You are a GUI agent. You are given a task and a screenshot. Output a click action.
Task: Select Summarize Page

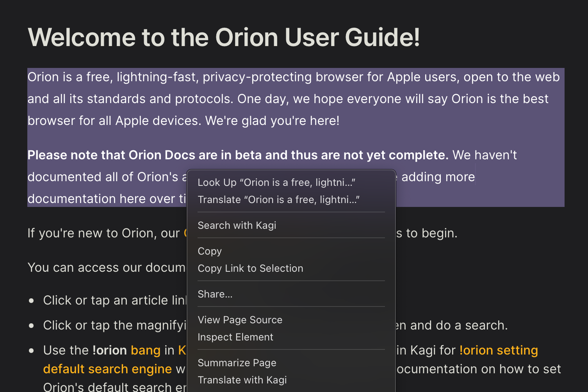coord(237,363)
